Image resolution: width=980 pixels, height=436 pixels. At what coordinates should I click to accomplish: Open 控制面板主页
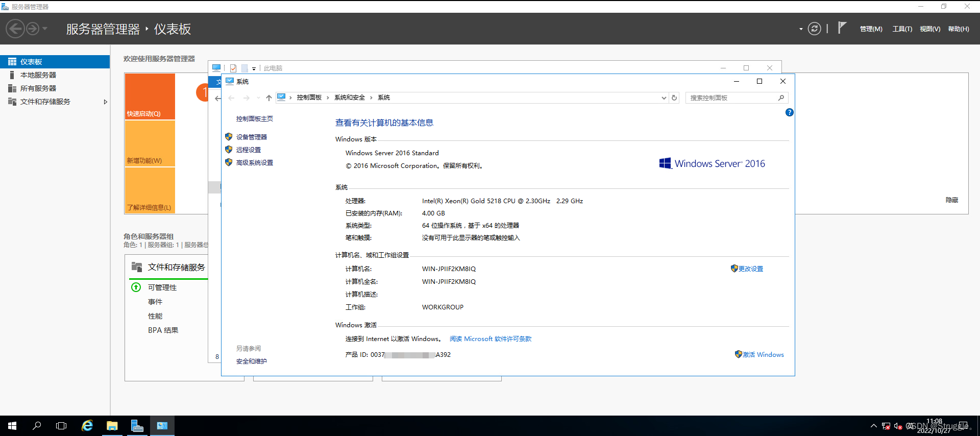pyautogui.click(x=254, y=119)
